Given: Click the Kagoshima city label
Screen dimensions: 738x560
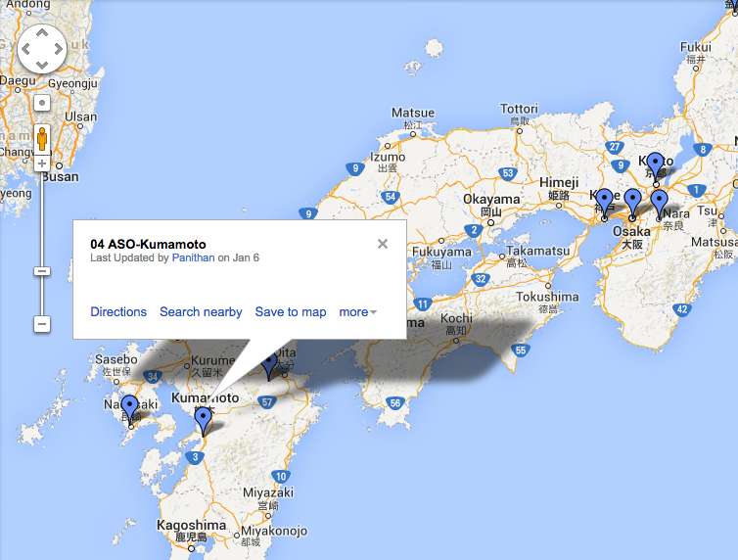Looking at the screenshot, I should click(x=191, y=525).
